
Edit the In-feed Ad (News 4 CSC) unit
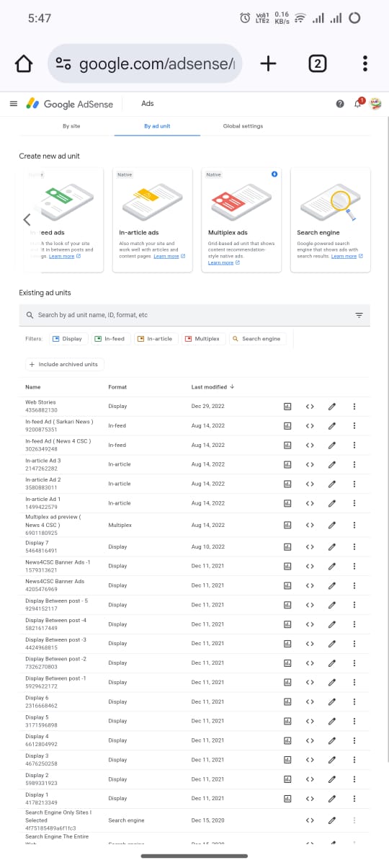pyautogui.click(x=332, y=446)
